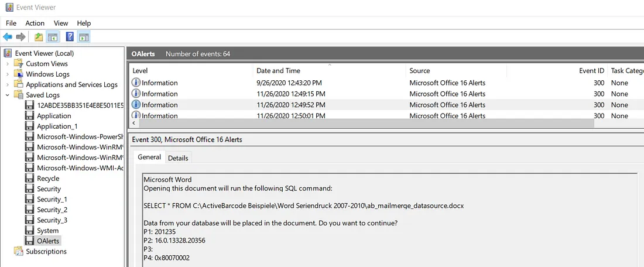Select the Security_3 saved log

(52, 220)
